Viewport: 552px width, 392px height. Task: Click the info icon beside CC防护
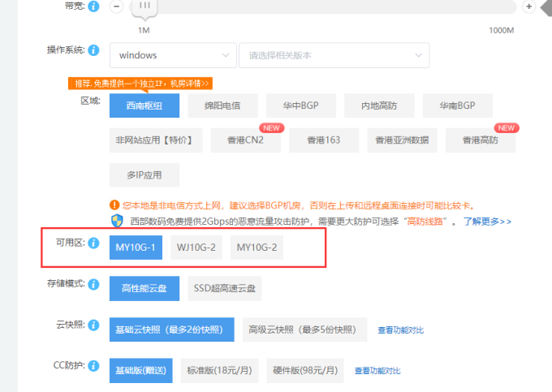pyautogui.click(x=93, y=365)
